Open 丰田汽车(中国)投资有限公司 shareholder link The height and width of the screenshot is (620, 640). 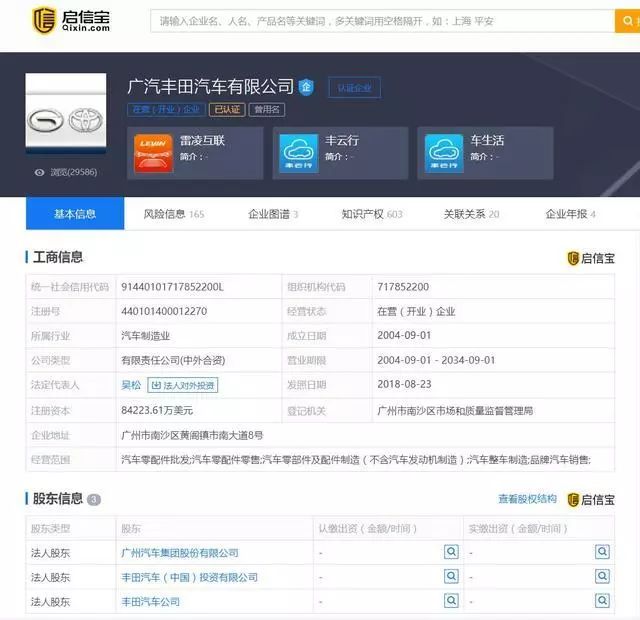coord(190,577)
